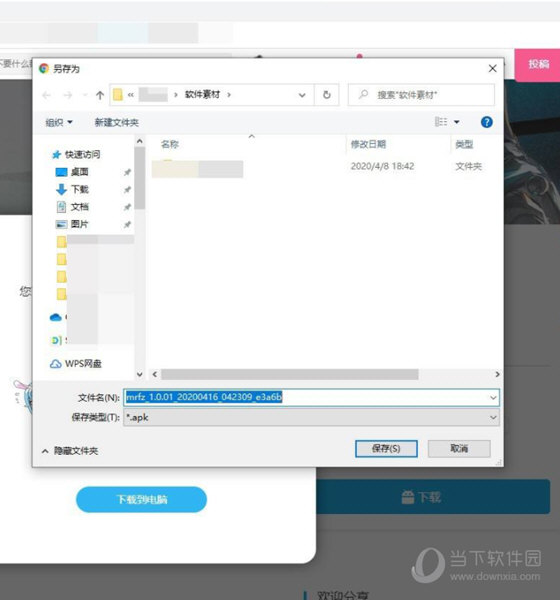Click 新建文件夹 button
The width and height of the screenshot is (560, 600).
click(x=116, y=122)
